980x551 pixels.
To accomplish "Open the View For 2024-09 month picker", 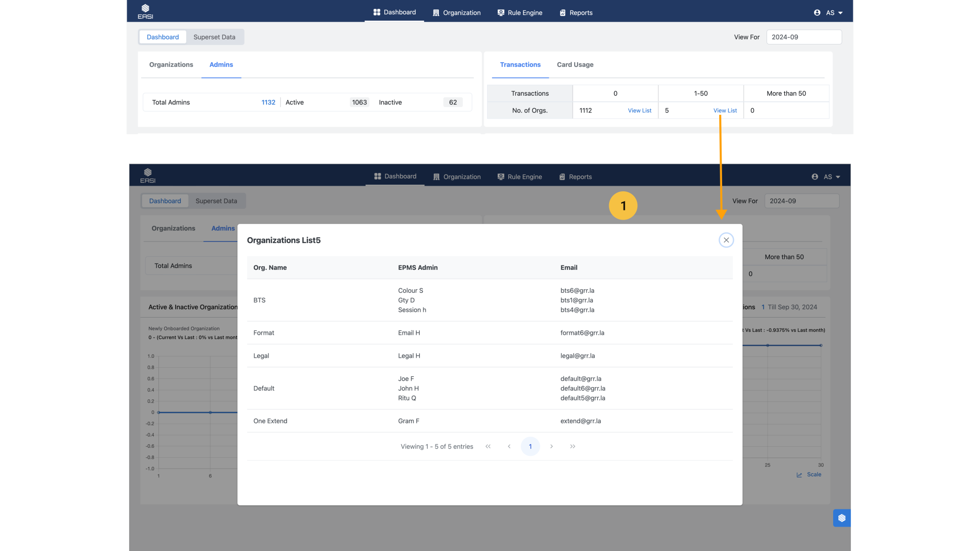I will coord(803,37).
